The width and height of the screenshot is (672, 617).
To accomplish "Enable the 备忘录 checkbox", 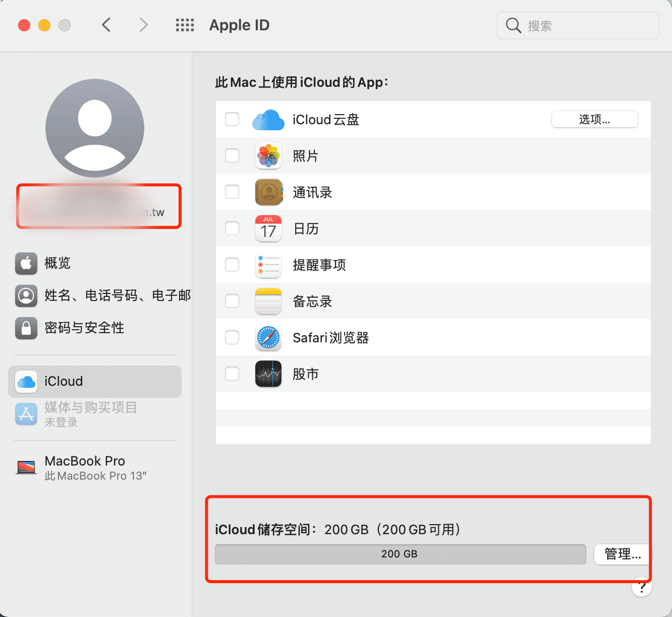I will pos(232,301).
